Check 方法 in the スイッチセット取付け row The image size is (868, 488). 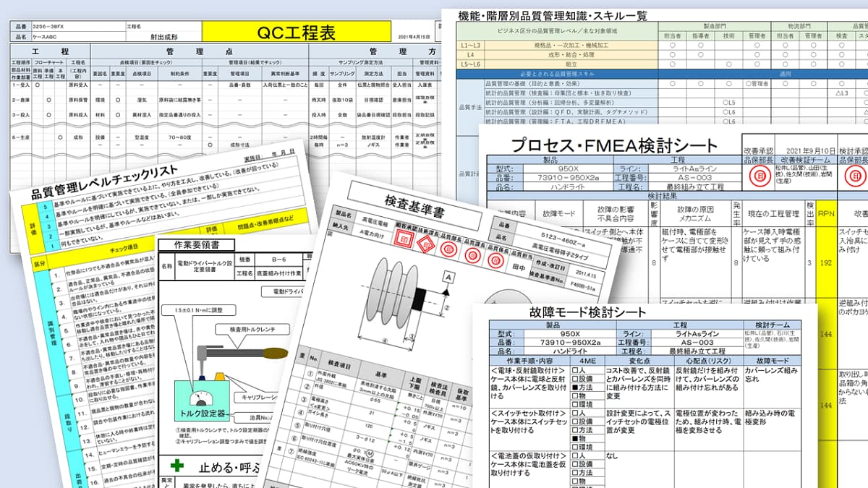(575, 429)
